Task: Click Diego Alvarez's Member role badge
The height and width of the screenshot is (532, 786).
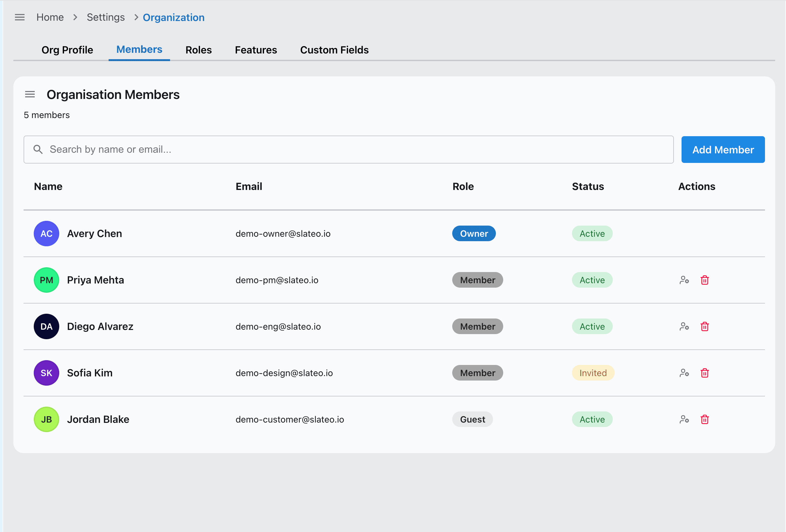Action: (x=477, y=326)
